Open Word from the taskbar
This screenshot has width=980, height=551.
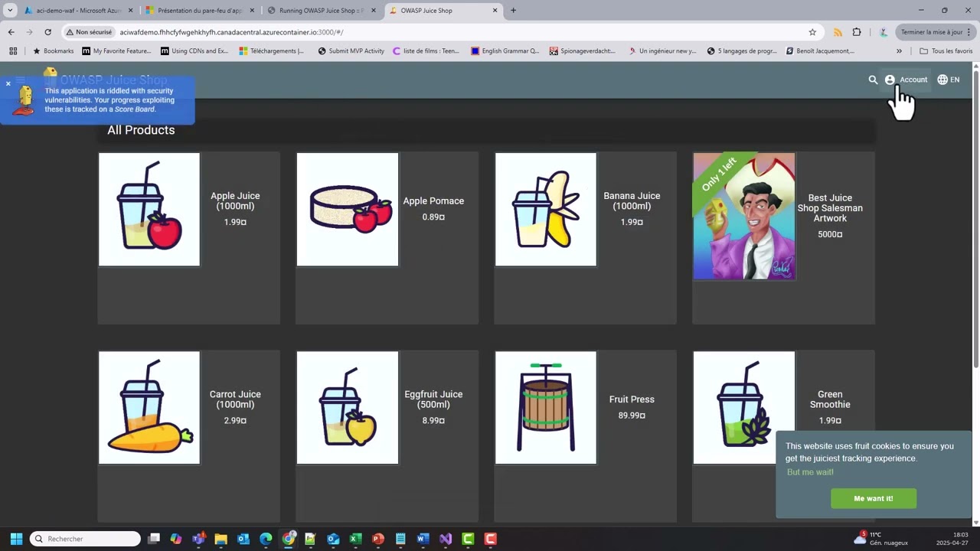coord(423,539)
